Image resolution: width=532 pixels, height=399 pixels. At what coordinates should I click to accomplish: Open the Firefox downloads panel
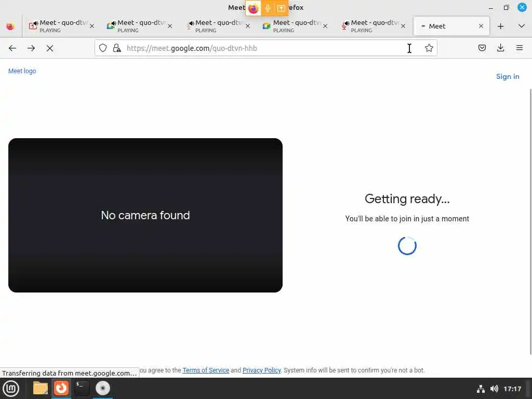[500, 48]
